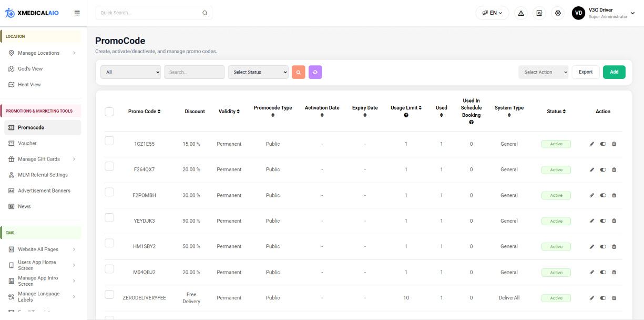The image size is (644, 320).
Task: Tick the checkbox for promo code F264QX7
Action: [x=109, y=166]
